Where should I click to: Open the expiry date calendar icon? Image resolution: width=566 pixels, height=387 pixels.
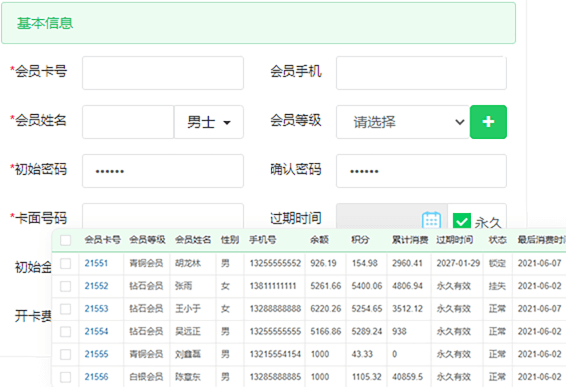[x=431, y=220]
